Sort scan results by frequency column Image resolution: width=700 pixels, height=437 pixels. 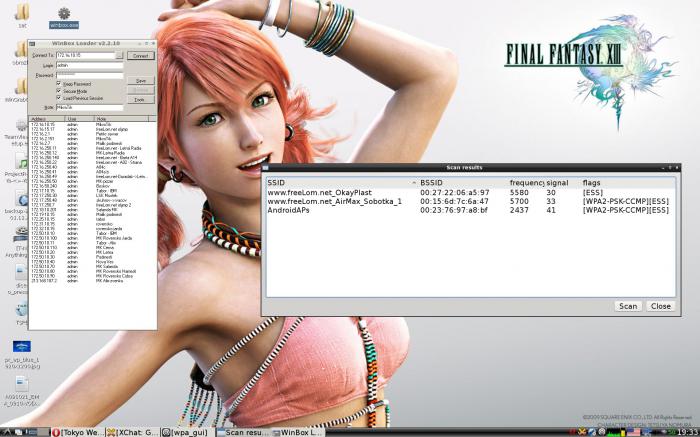click(526, 183)
